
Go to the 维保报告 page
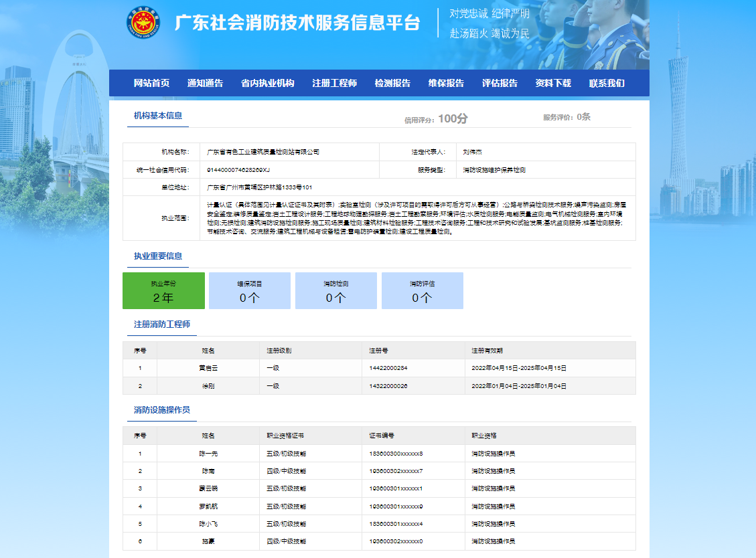pyautogui.click(x=446, y=83)
